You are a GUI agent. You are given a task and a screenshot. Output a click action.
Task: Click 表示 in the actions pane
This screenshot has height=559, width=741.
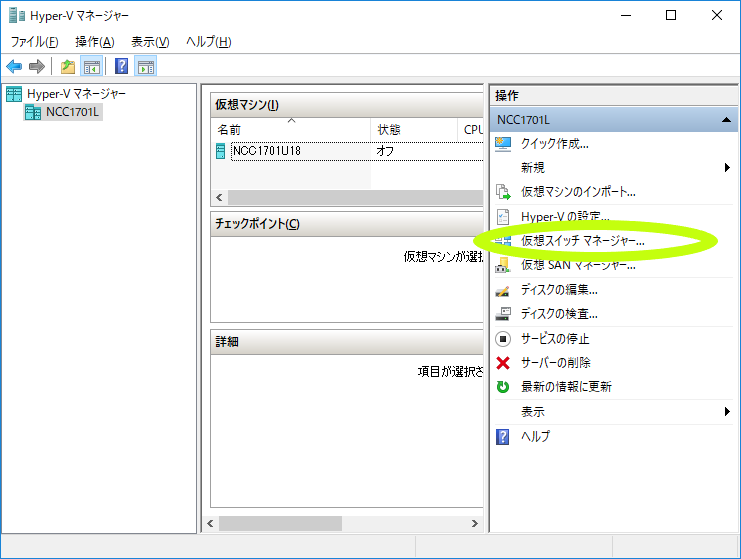tap(533, 412)
